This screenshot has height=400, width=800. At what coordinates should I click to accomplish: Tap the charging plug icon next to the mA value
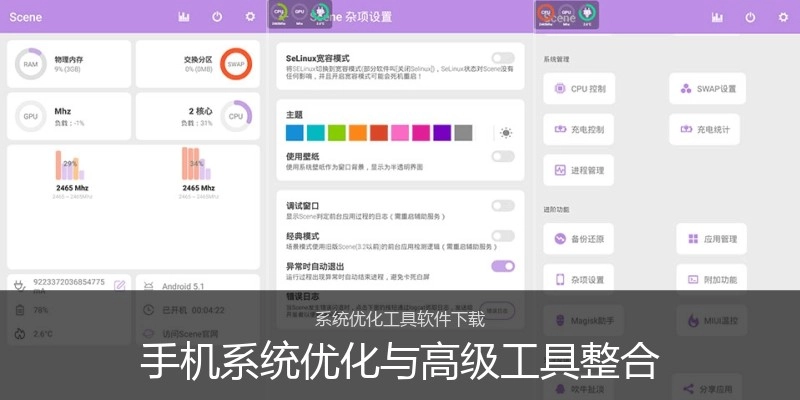(x=19, y=288)
